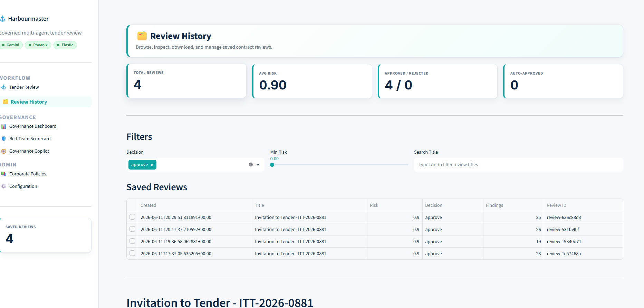The height and width of the screenshot is (308, 644).
Task: Click the Auto-Approved metric card
Action: coord(563,81)
